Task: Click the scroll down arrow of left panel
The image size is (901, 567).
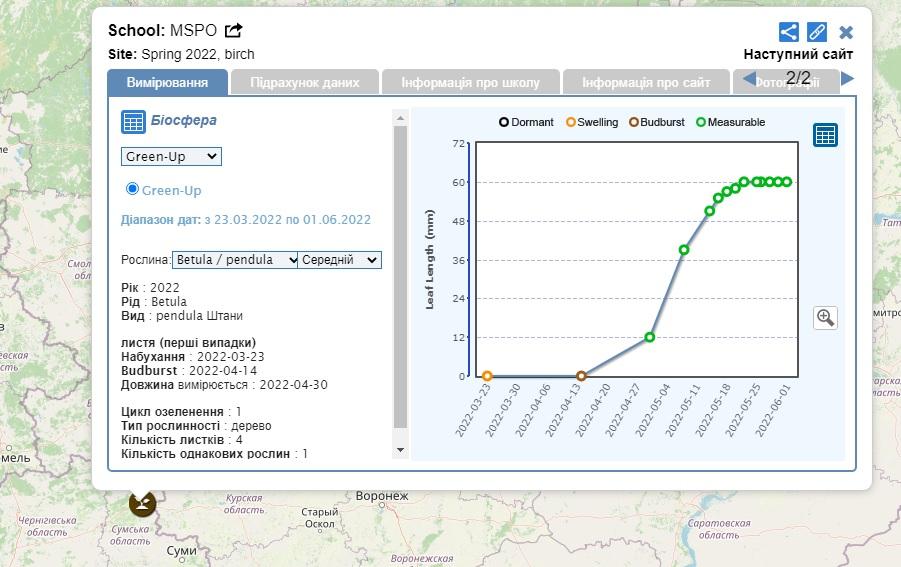Action: (401, 450)
